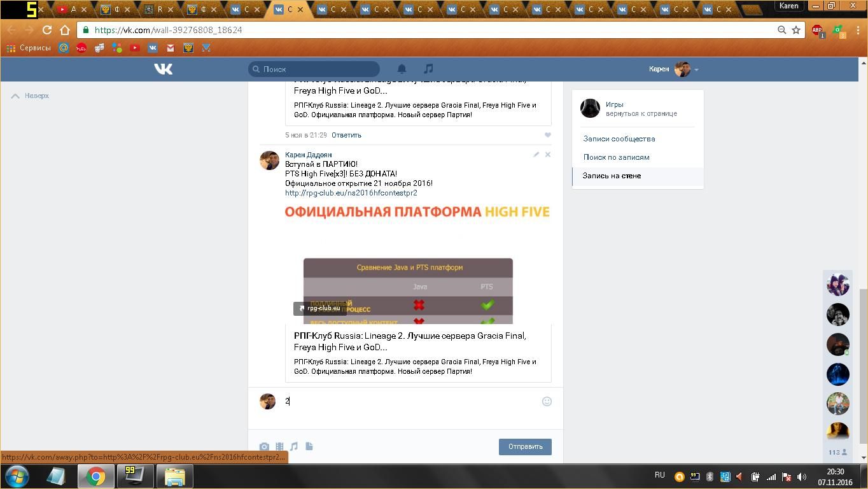Like the comment dated 5 ноя в 21:29

click(x=547, y=135)
